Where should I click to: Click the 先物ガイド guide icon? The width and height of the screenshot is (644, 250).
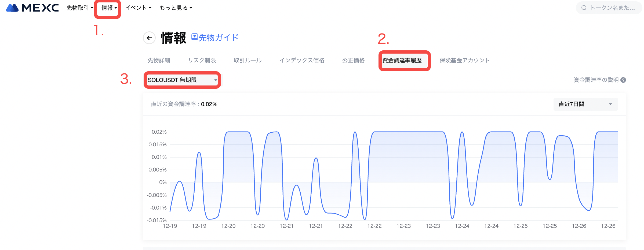click(194, 37)
